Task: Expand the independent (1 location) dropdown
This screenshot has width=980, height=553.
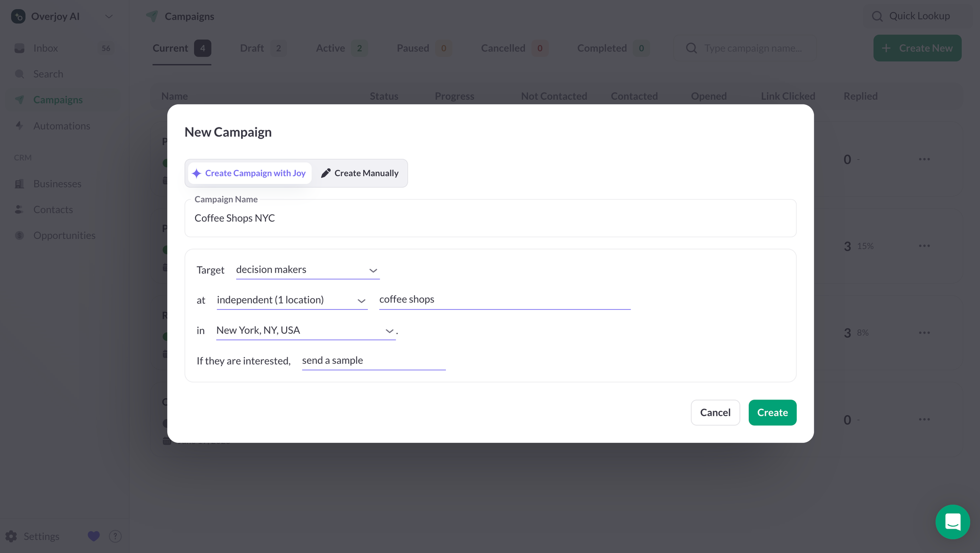Action: [x=292, y=300]
